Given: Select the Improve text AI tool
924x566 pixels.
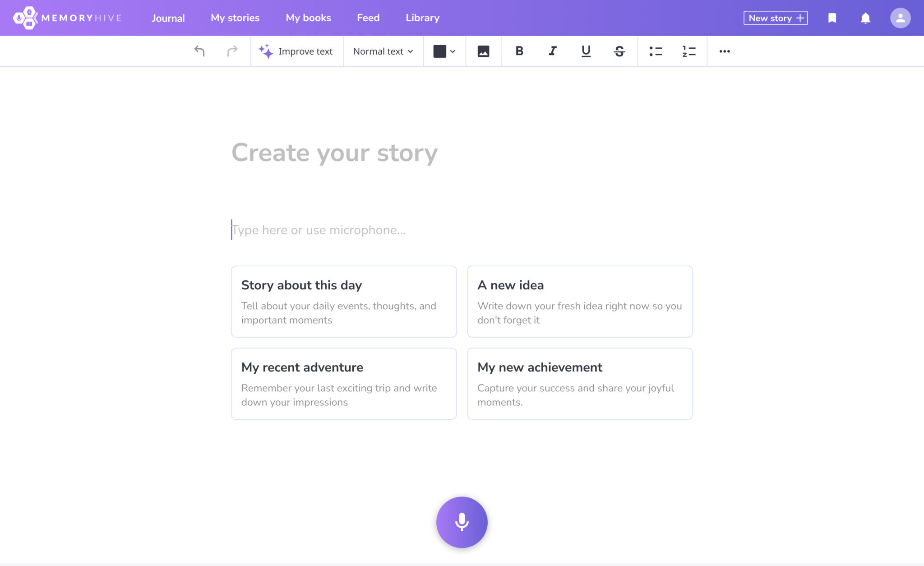Looking at the screenshot, I should click(x=296, y=51).
